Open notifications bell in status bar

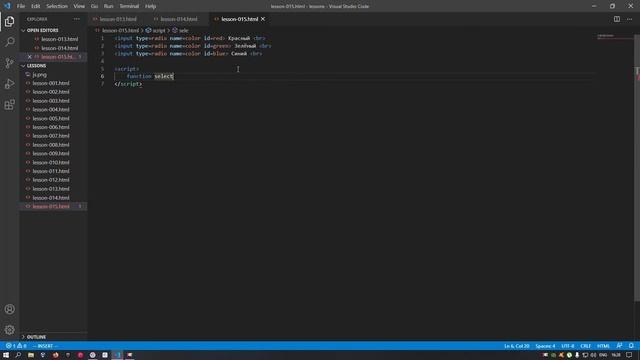[631, 346]
